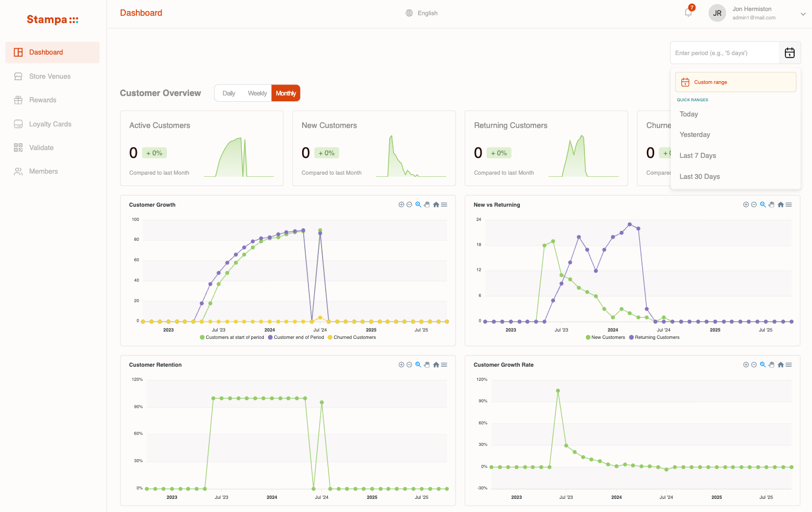The height and width of the screenshot is (512, 812).
Task: Zoom out on the Customer Growth Rate chart
Action: coord(754,364)
